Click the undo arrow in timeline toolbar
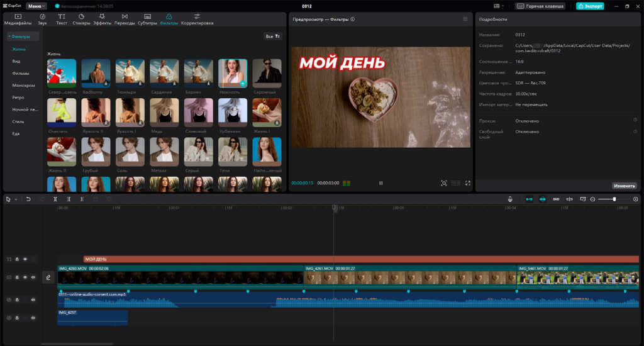 (28, 199)
